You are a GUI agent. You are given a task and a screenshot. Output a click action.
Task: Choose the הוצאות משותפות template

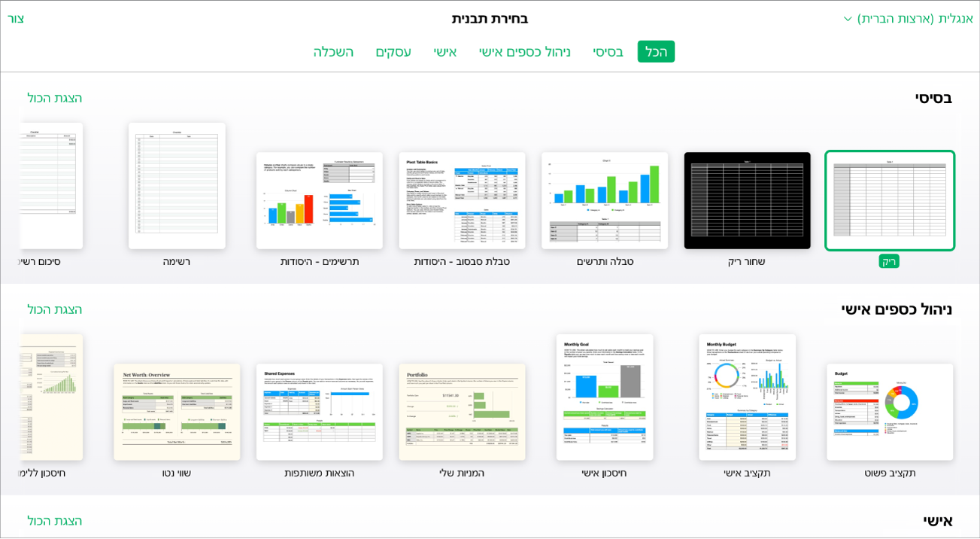(x=320, y=412)
